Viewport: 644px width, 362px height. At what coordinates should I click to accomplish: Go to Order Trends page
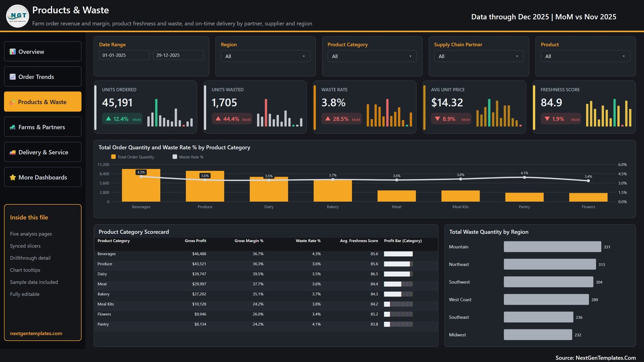pos(43,76)
